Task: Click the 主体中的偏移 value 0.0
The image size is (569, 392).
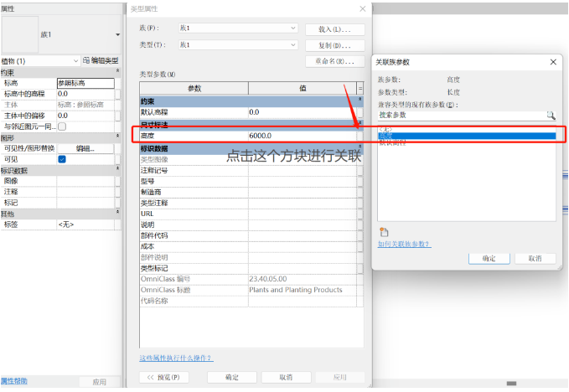Action: tap(85, 116)
